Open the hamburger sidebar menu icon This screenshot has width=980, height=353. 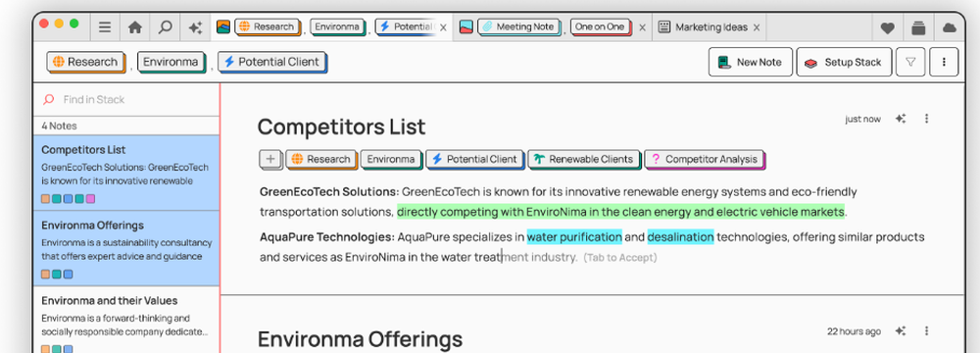(105, 26)
